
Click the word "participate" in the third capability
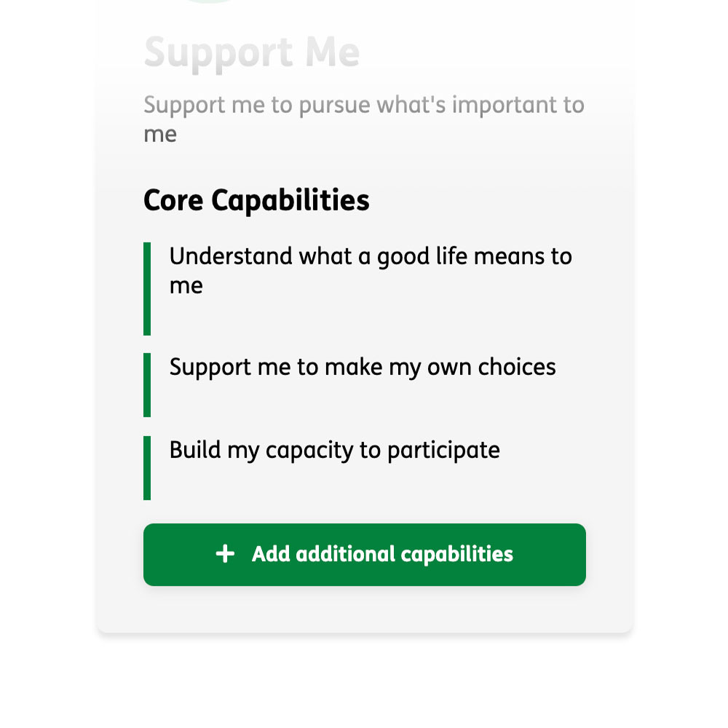(443, 451)
